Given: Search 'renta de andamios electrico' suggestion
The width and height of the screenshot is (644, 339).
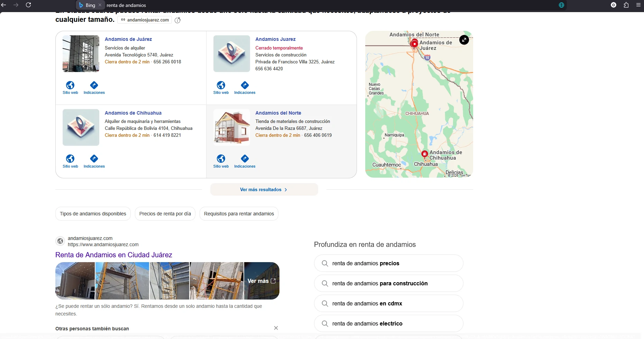Looking at the screenshot, I should (389, 323).
